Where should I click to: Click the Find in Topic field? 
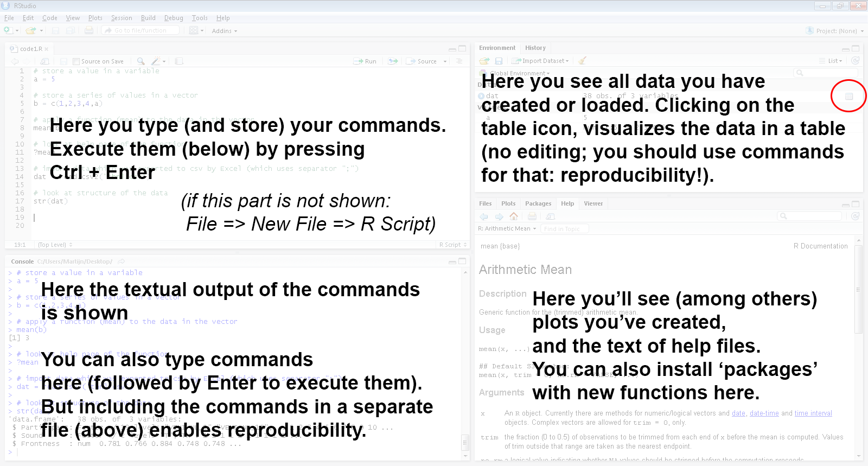click(x=566, y=229)
